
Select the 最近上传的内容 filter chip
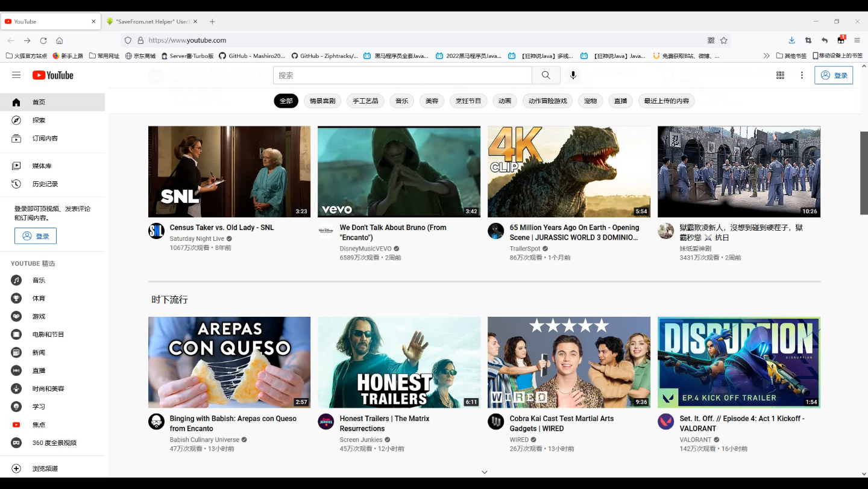(x=667, y=101)
